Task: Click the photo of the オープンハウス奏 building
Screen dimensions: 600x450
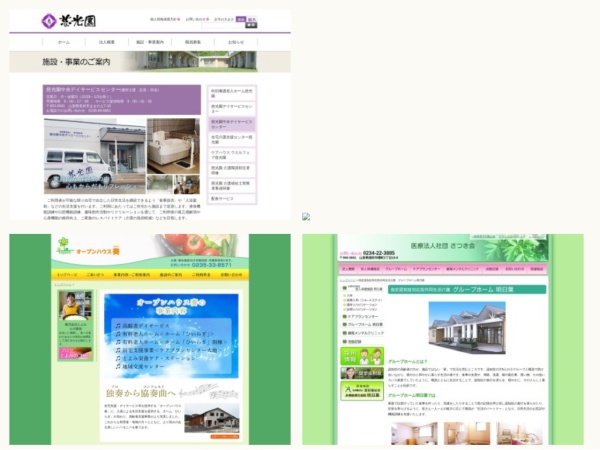Action: point(212,418)
